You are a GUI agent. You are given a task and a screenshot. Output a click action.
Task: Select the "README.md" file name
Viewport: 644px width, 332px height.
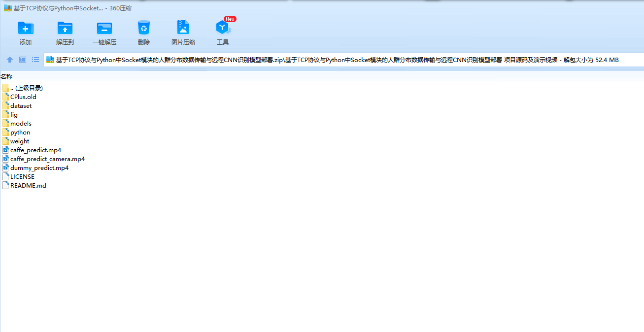28,185
